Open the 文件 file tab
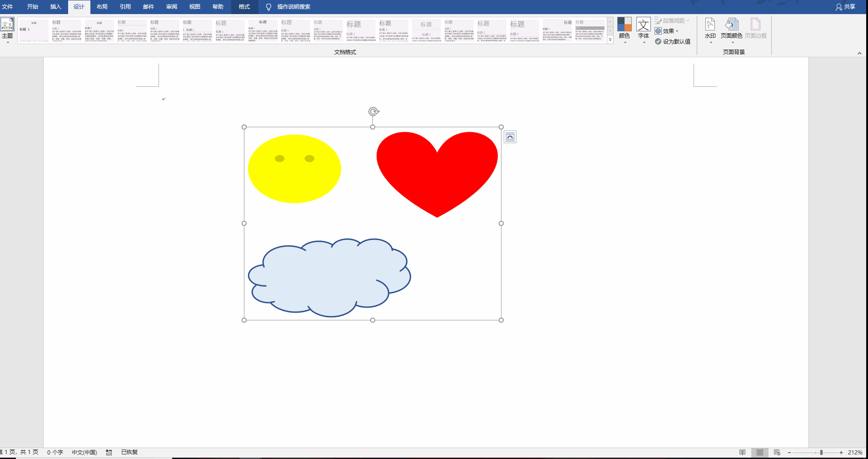 point(8,7)
